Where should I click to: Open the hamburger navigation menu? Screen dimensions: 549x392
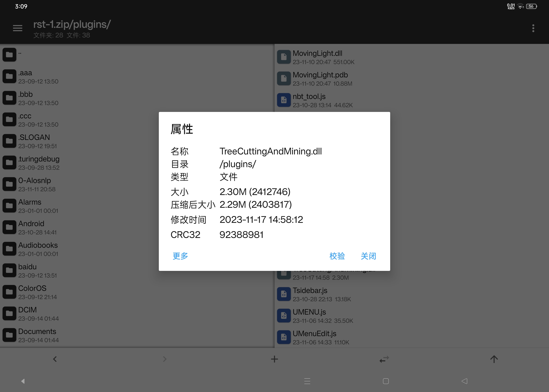[17, 28]
